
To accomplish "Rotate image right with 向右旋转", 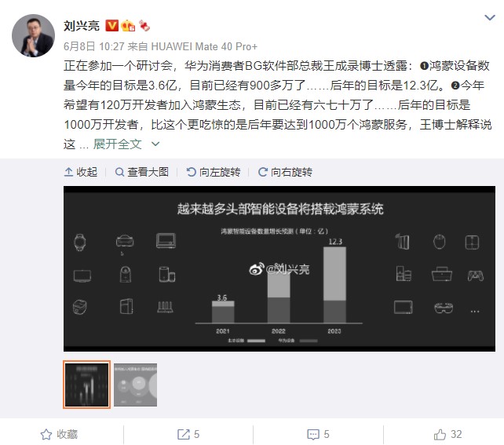I will click(285, 172).
